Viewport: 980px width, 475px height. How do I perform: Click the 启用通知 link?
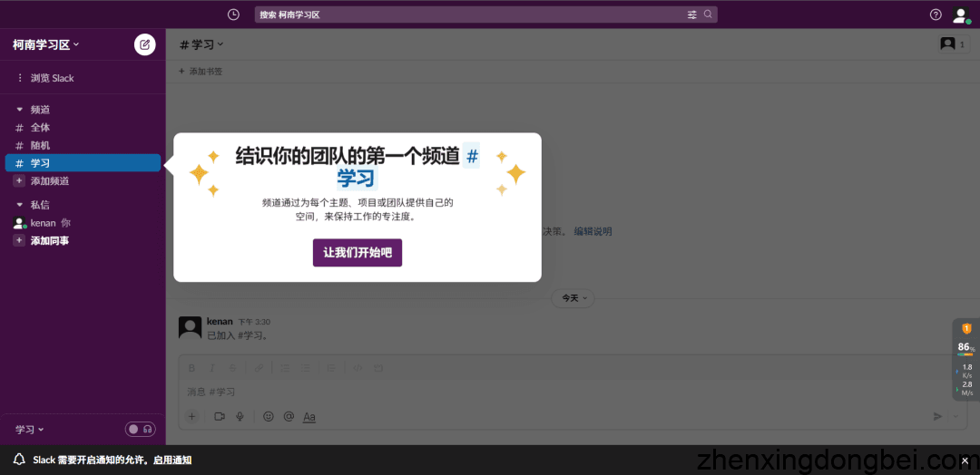(172, 460)
